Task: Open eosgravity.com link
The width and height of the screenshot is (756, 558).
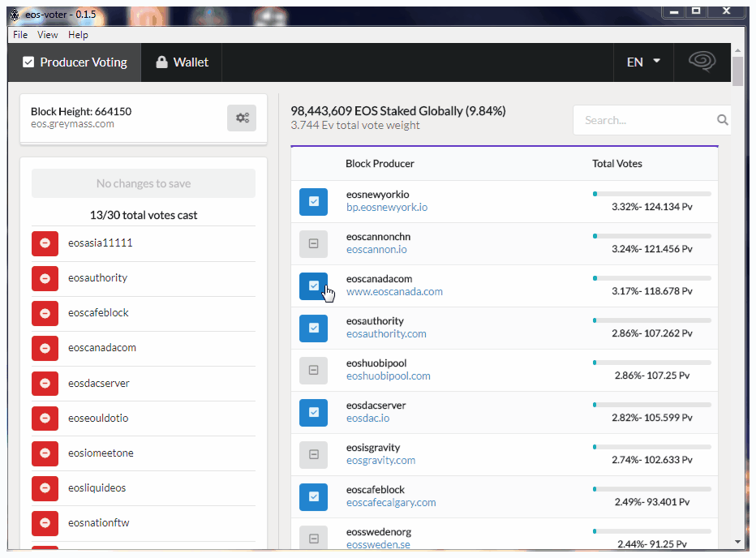Action: click(380, 461)
